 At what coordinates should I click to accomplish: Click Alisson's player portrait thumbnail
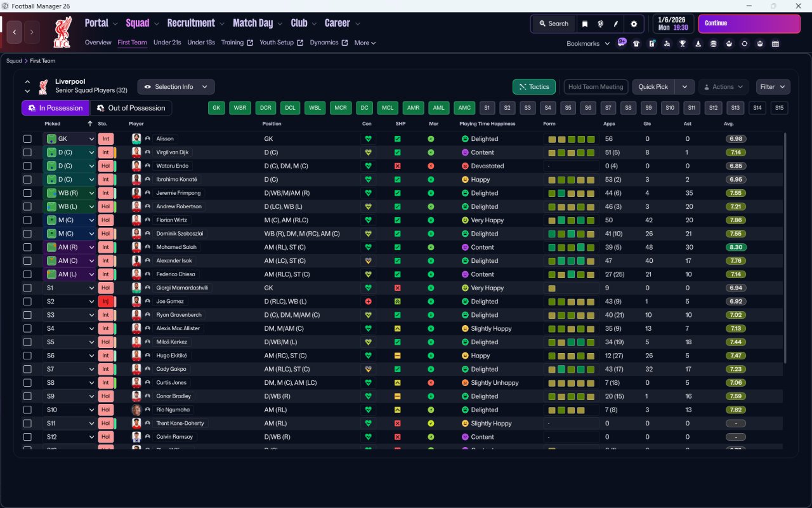pyautogui.click(x=136, y=138)
